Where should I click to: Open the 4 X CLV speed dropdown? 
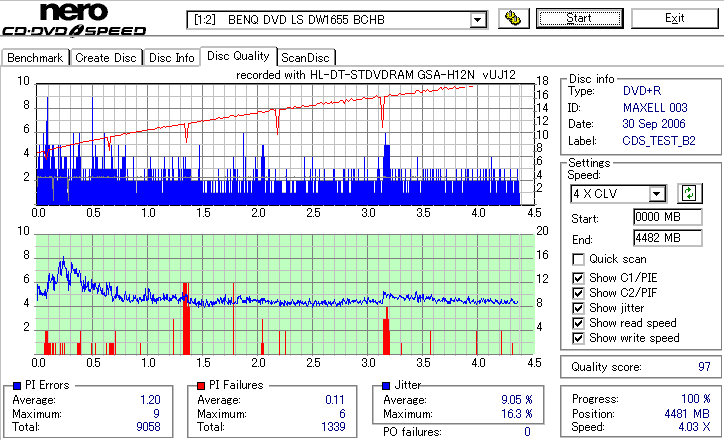click(656, 193)
